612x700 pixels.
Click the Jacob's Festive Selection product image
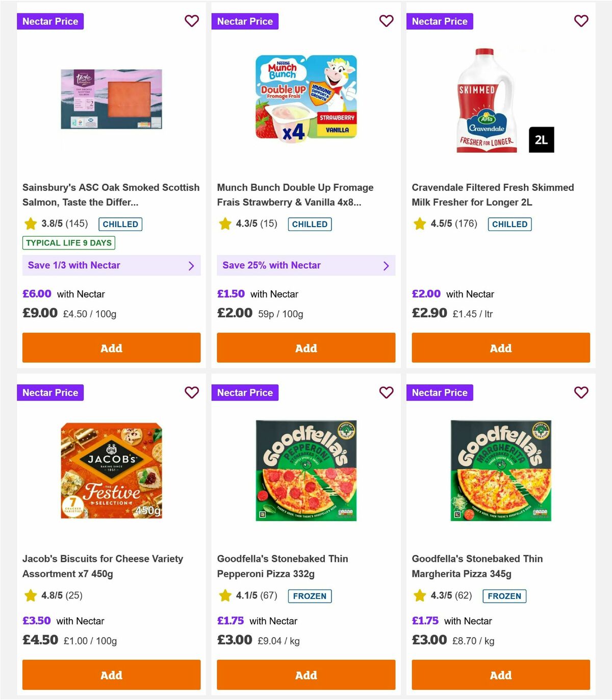tap(111, 469)
